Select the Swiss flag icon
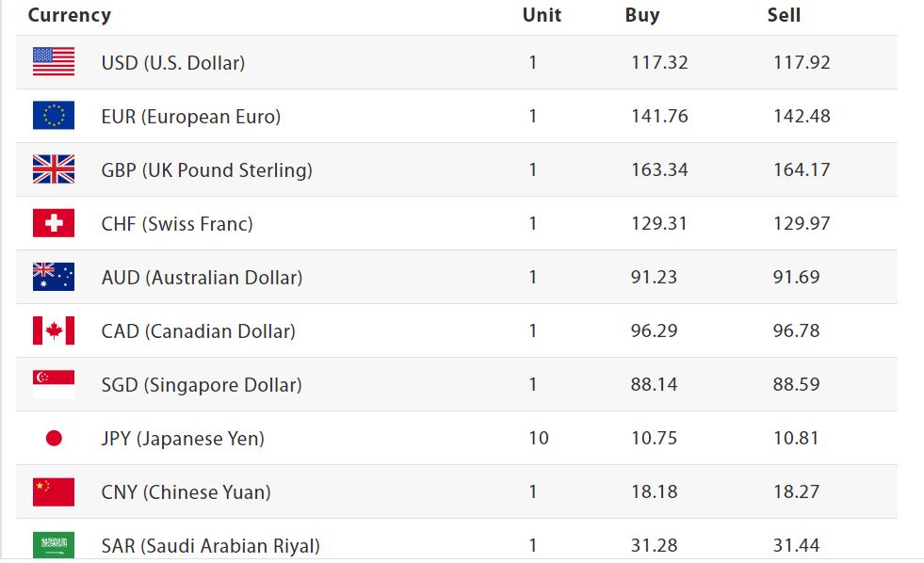Image resolution: width=924 pixels, height=563 pixels. (54, 223)
